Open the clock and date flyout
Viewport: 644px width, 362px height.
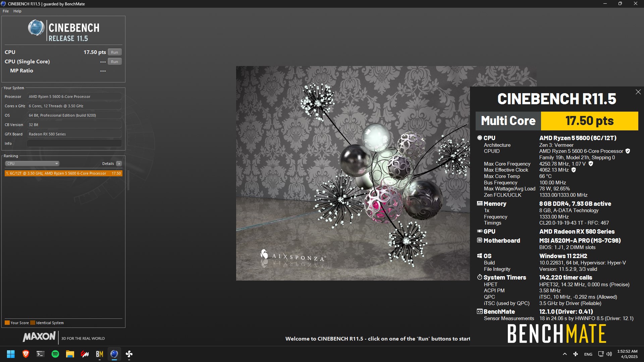(x=627, y=354)
